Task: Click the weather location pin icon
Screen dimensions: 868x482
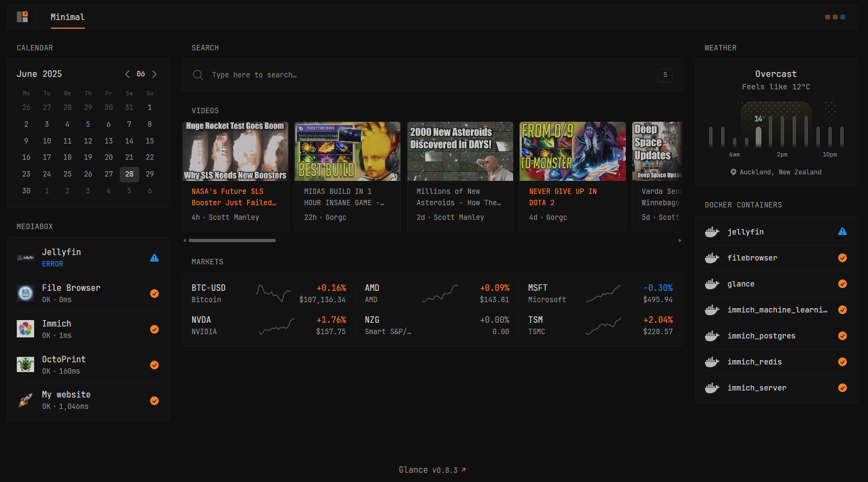Action: (x=734, y=172)
